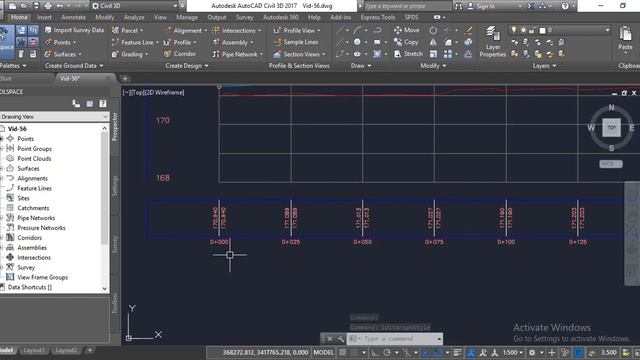Image resolution: width=640 pixels, height=360 pixels.
Task: Expand the Modify panel
Action: 433,65
